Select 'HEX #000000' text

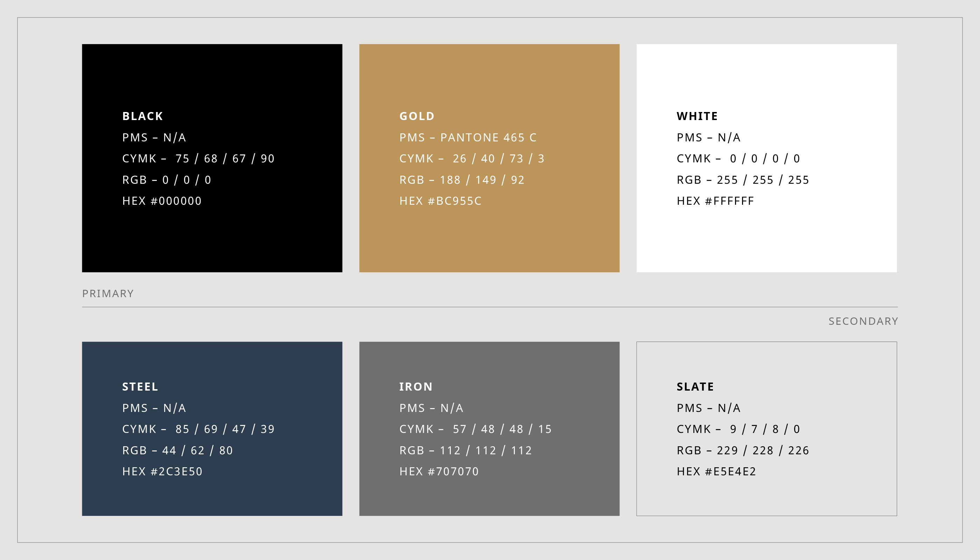(x=162, y=201)
